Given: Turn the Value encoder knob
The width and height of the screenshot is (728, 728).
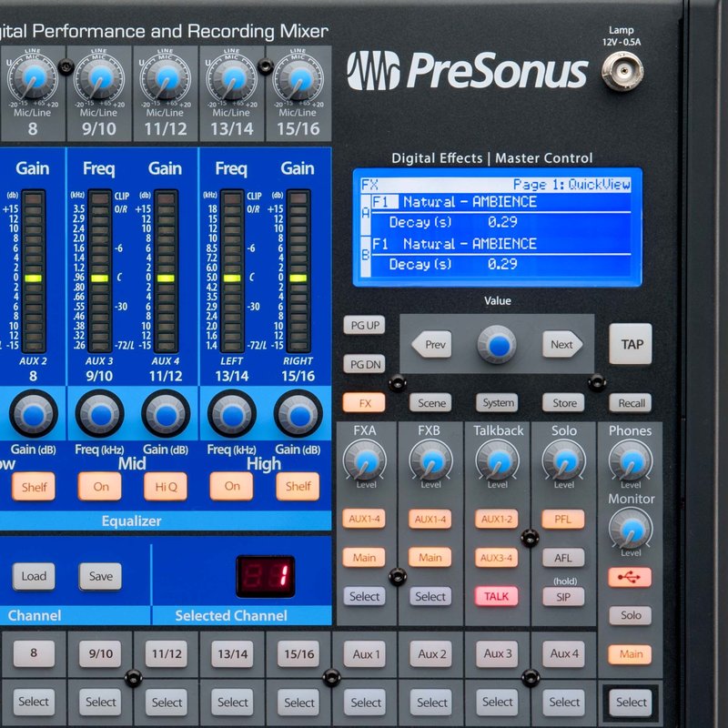Looking at the screenshot, I should tap(496, 344).
